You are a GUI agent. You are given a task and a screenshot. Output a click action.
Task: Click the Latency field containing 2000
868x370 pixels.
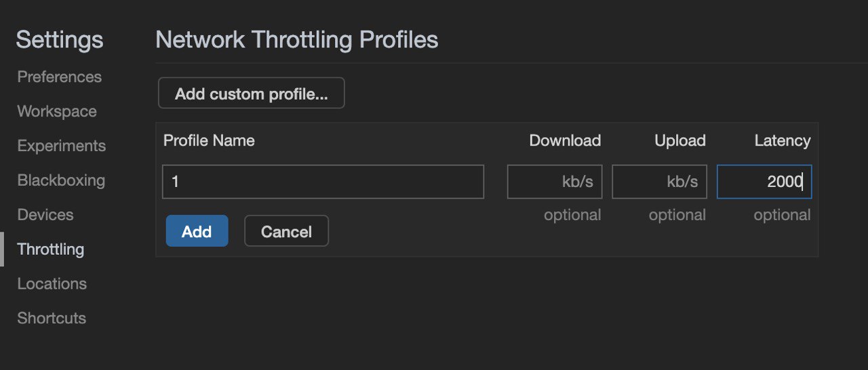(x=764, y=182)
